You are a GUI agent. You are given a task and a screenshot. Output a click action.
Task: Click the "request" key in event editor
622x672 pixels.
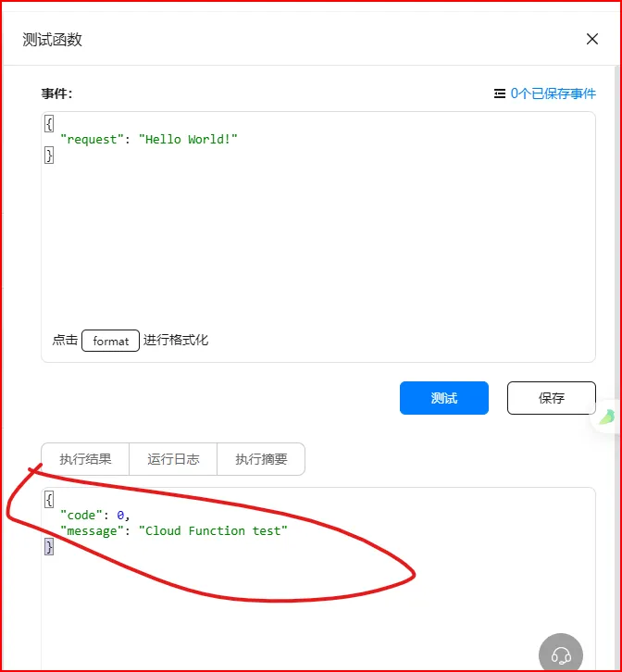coord(92,139)
